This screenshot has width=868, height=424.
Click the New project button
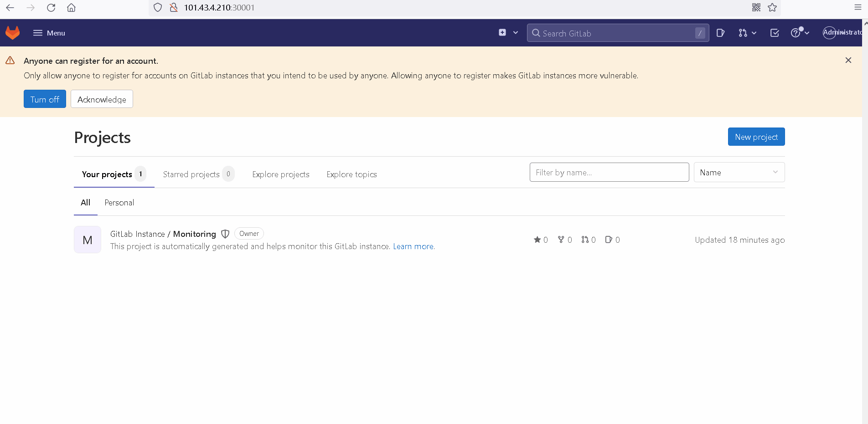coord(756,137)
